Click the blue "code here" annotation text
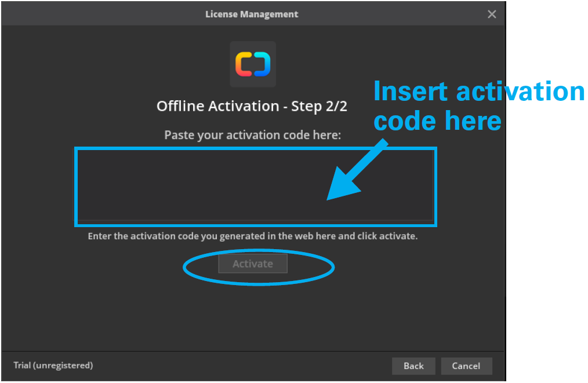Viewport: 588px width, 383px height. [437, 121]
